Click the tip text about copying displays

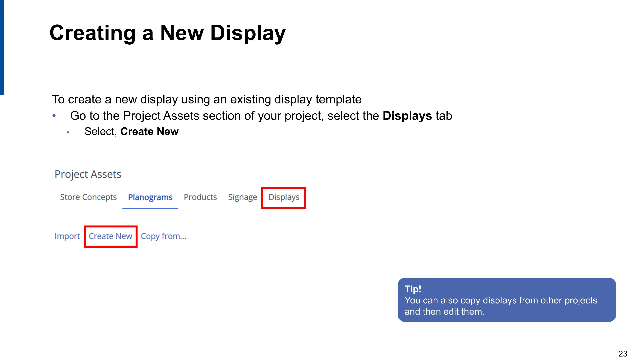[501, 306]
